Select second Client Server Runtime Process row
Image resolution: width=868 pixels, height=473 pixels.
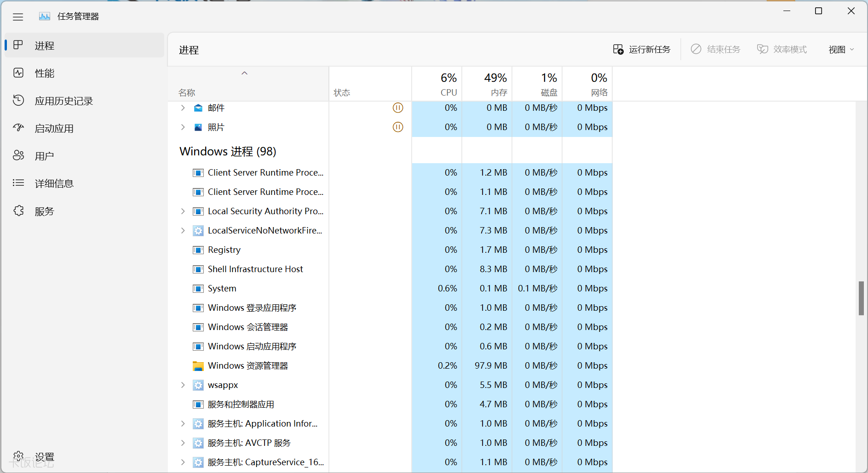point(390,192)
